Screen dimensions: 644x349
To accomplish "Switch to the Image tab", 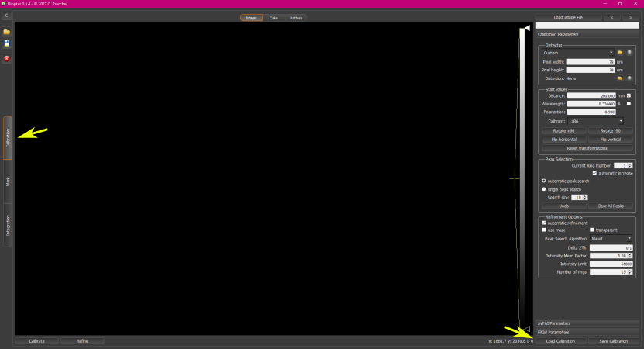I will [x=251, y=18].
